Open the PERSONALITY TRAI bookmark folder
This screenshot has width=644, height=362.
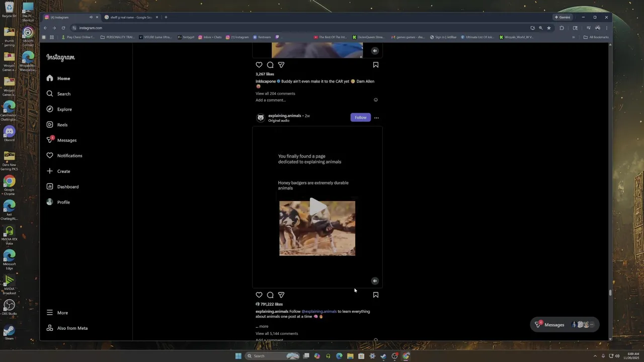point(119,37)
